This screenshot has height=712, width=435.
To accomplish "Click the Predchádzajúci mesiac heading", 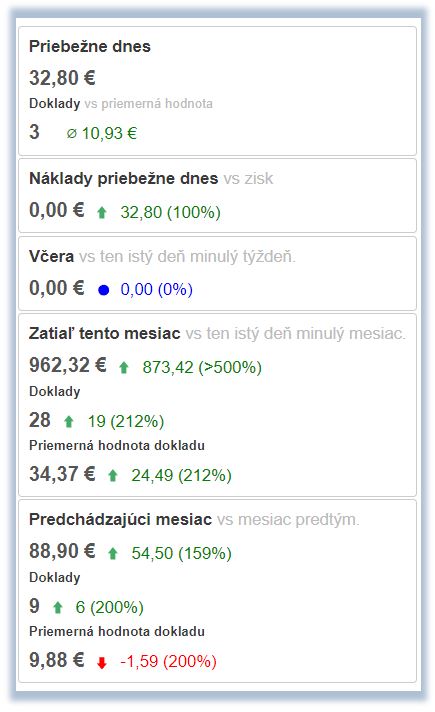I will pyautogui.click(x=120, y=519).
